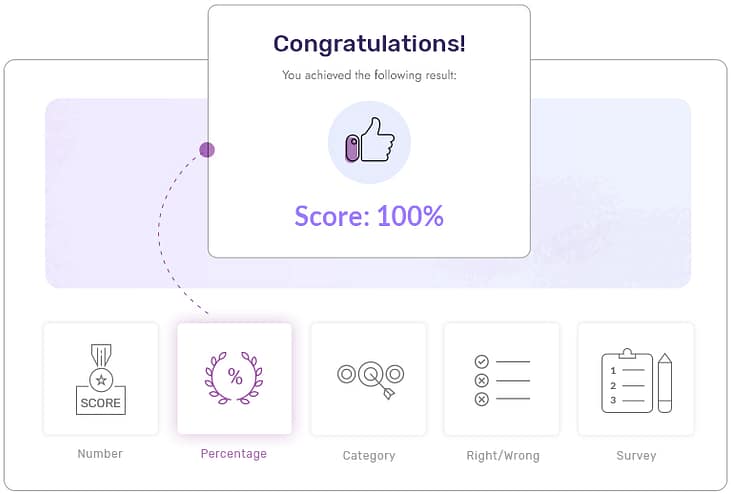Click the SCORE box in Number icon

click(x=100, y=402)
